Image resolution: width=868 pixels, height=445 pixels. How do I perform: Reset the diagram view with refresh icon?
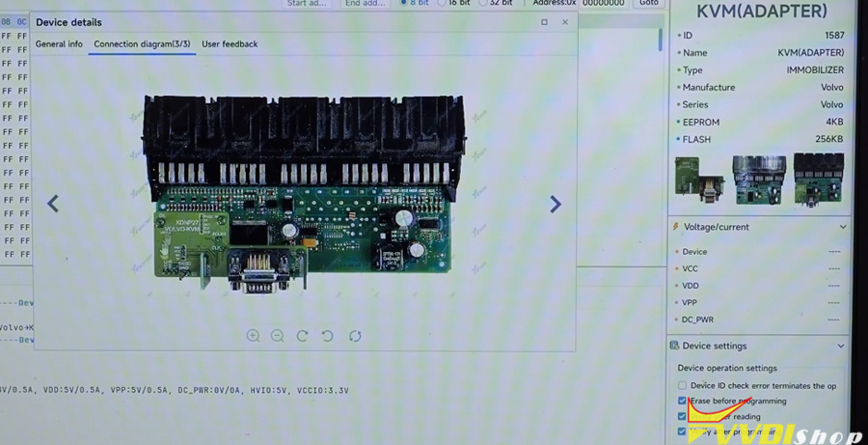tap(355, 336)
